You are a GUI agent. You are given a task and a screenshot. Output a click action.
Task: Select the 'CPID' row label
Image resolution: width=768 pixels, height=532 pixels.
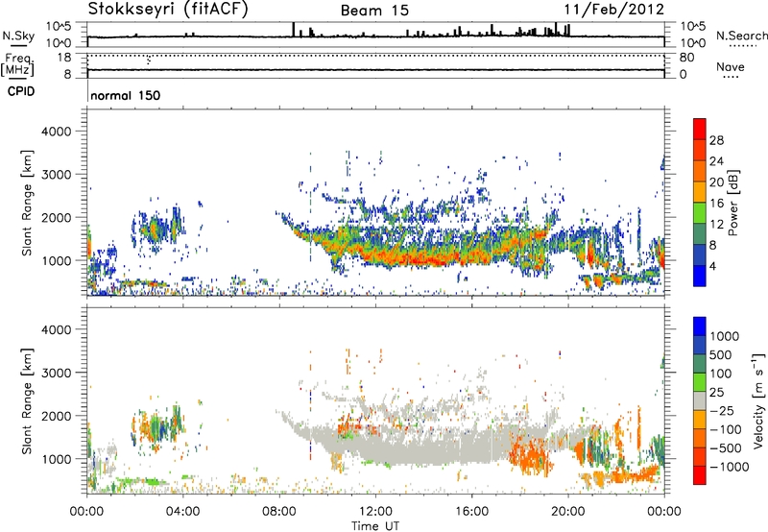coord(20,91)
